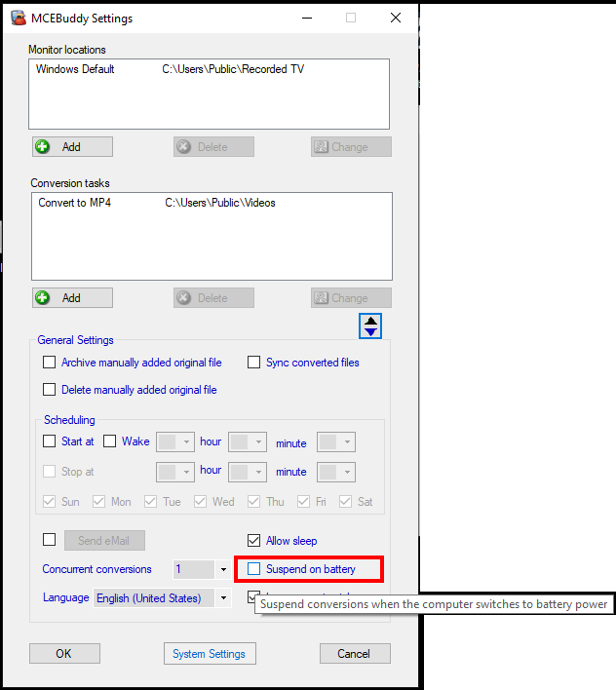616x690 pixels.
Task: Uncheck the Allow sleep checkbox
Action: coord(253,541)
